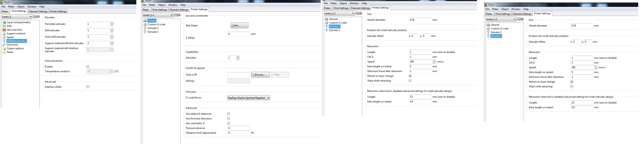Screen dimensions: 644x144
Task: Click the Z offset input field
Action: pyautogui.click(x=238, y=34)
